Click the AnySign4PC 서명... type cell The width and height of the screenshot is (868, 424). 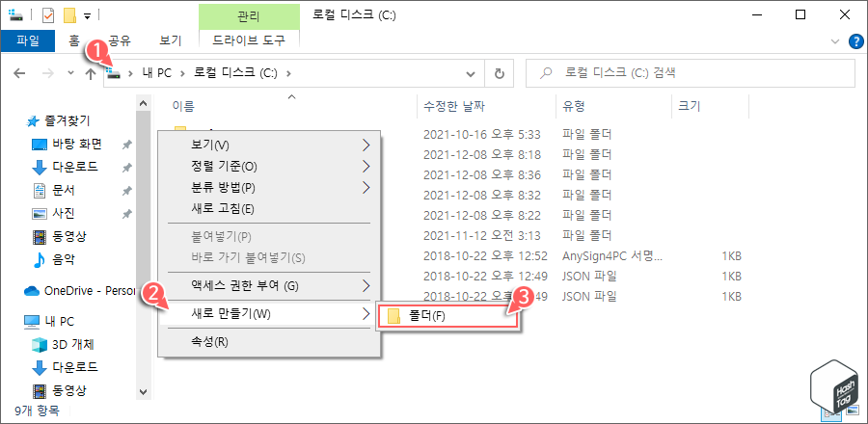[611, 256]
